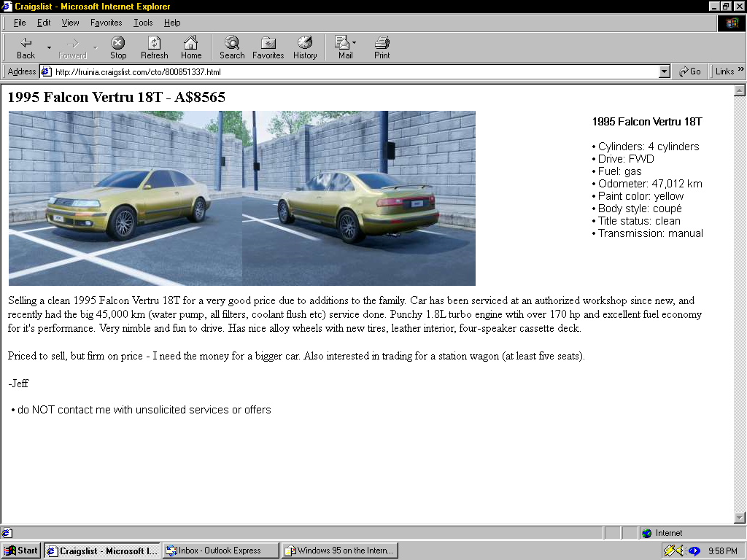Stop loading the page
Viewport: 747px width, 560px height.
point(118,47)
